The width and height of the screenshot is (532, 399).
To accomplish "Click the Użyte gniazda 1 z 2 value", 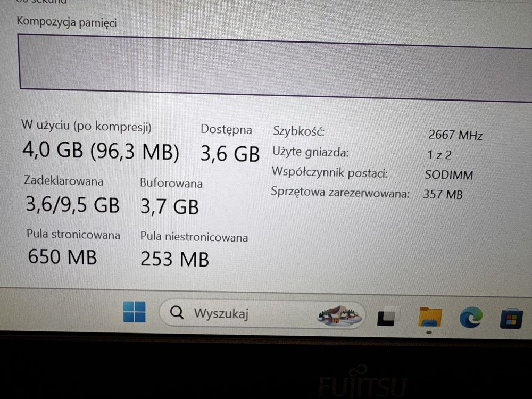I will (439, 155).
